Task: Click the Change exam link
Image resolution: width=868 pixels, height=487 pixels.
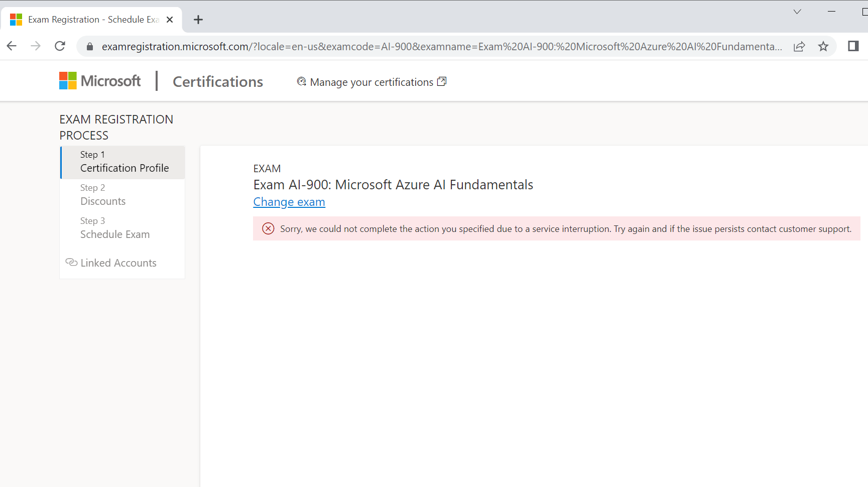Action: [289, 202]
